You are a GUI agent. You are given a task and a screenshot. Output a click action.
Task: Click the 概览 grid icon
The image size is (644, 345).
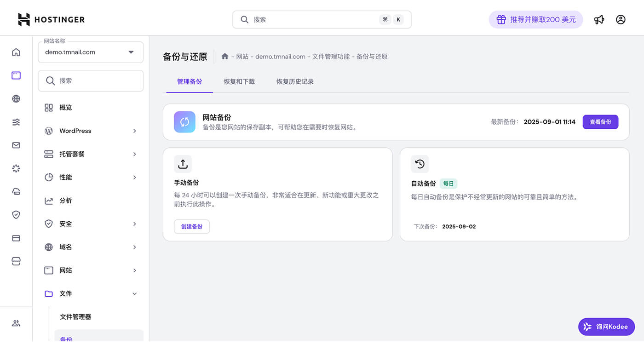pyautogui.click(x=49, y=108)
